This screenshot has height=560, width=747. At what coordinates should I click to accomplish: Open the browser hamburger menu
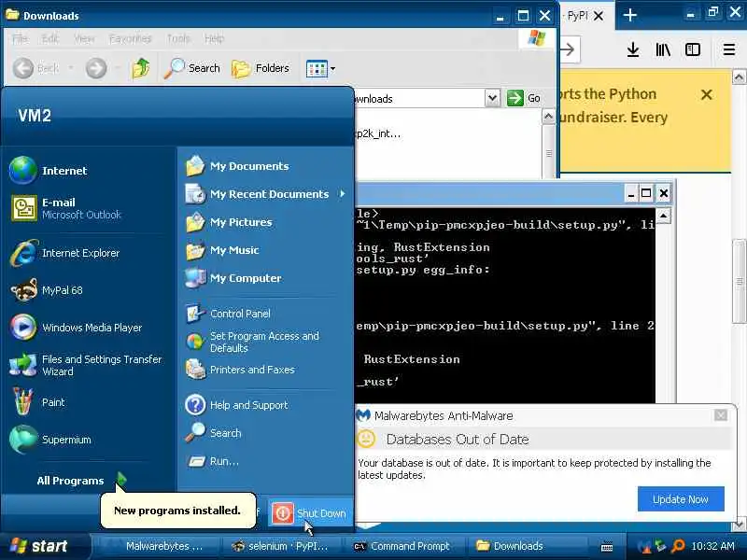(729, 49)
